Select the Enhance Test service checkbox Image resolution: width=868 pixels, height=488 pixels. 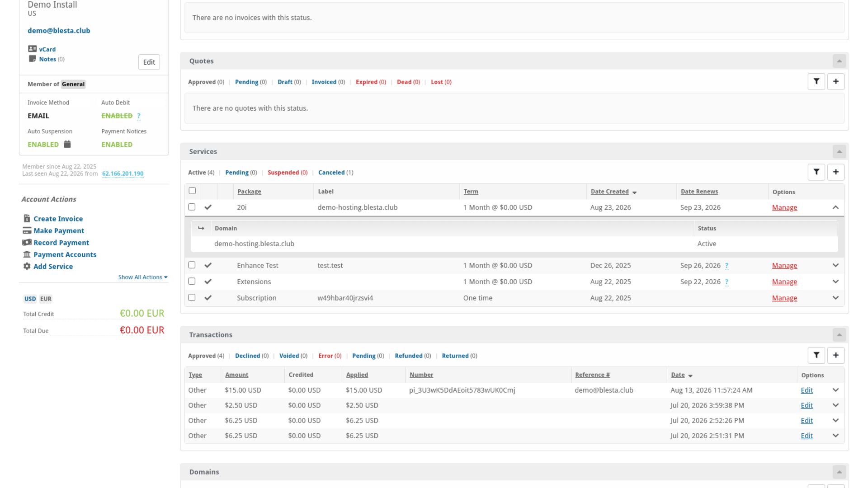click(x=192, y=265)
